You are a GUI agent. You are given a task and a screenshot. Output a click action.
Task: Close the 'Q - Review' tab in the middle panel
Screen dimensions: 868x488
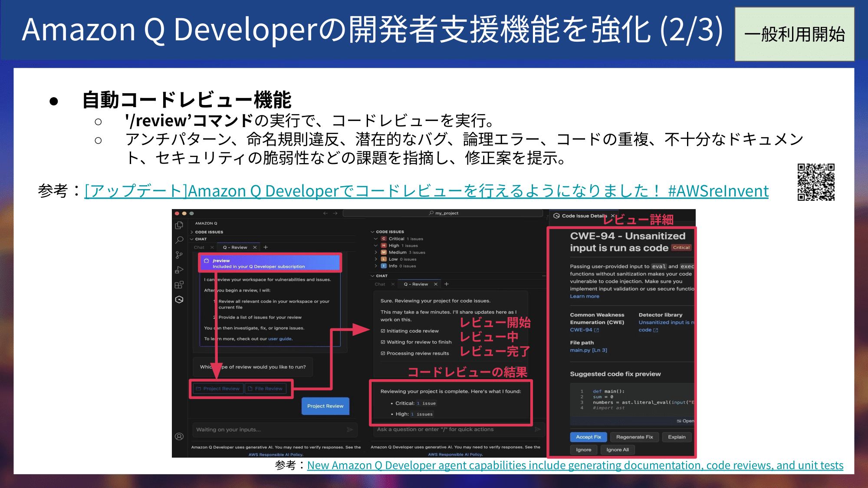click(x=436, y=284)
